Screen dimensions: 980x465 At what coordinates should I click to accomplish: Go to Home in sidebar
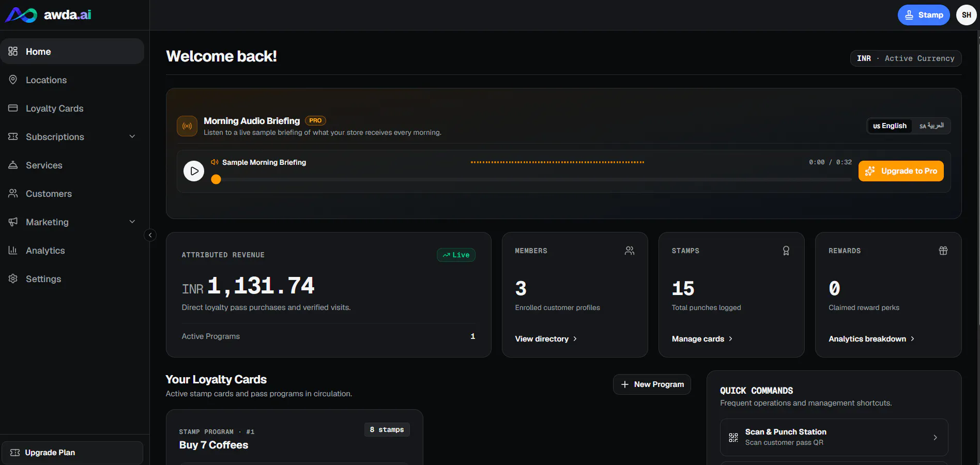72,51
